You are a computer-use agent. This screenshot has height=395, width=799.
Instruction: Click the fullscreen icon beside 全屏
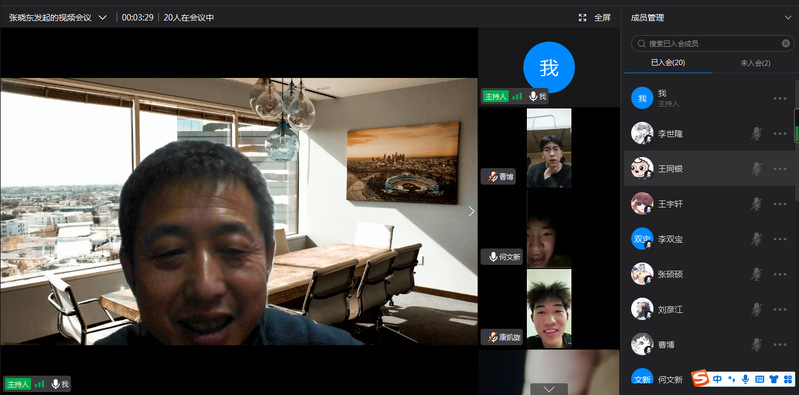(x=582, y=18)
